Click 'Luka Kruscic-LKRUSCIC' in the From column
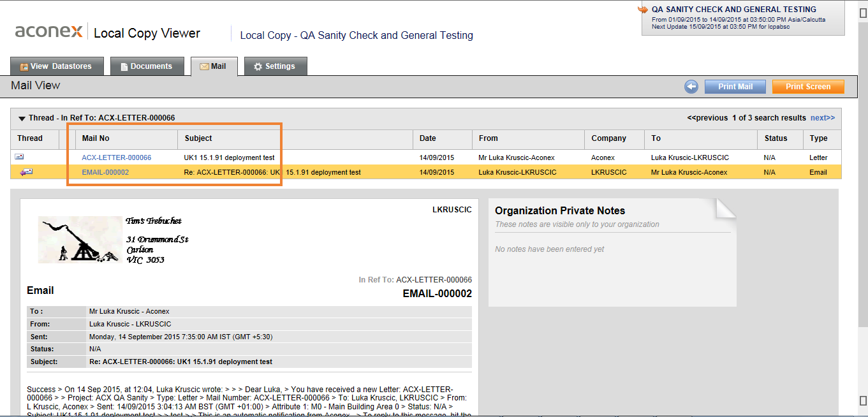 point(517,172)
